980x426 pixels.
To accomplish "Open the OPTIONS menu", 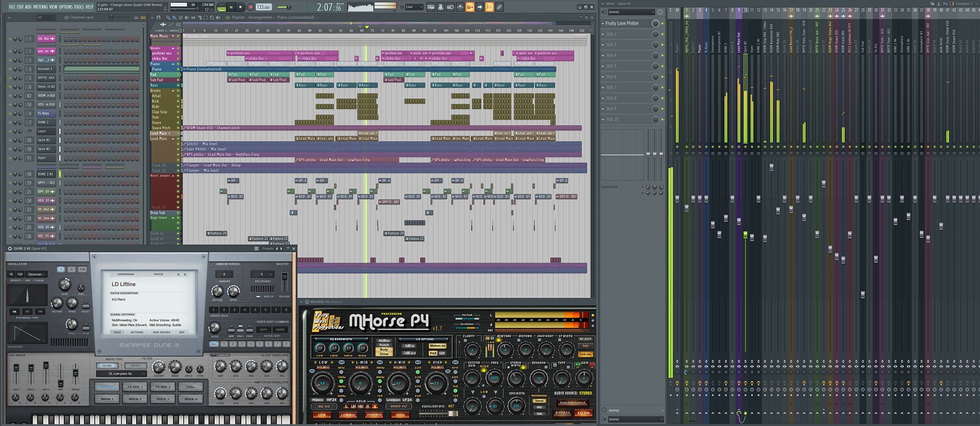I will (x=66, y=7).
